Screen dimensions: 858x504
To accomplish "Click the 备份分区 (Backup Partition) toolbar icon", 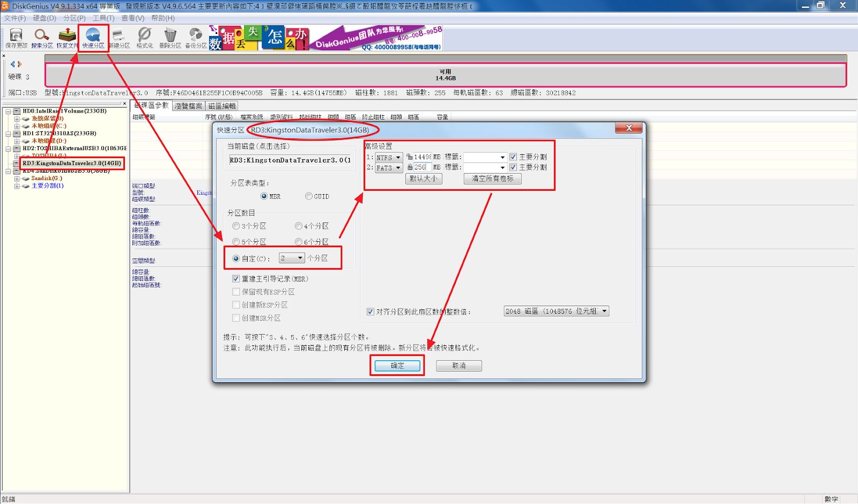I will [x=196, y=38].
